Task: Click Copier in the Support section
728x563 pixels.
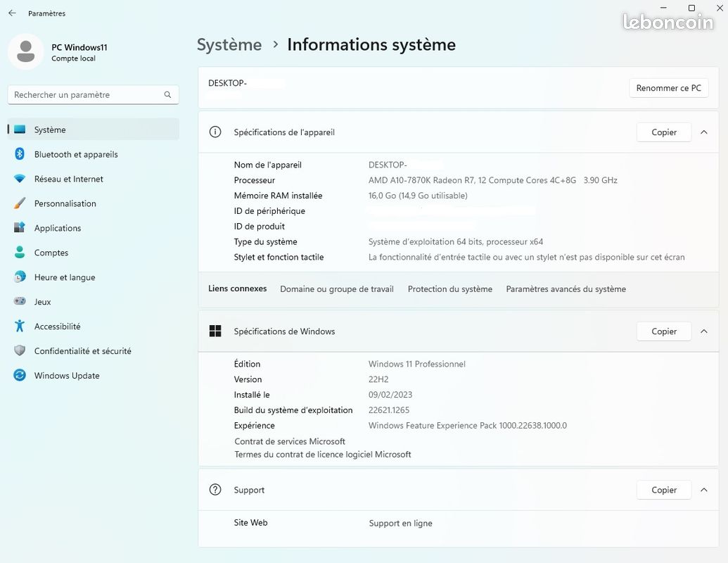Action: click(664, 490)
